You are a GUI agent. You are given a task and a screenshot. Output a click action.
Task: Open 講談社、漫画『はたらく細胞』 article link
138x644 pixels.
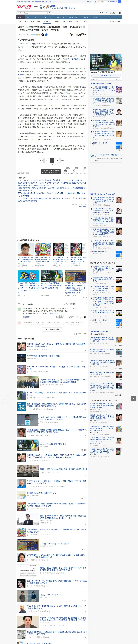63,469
